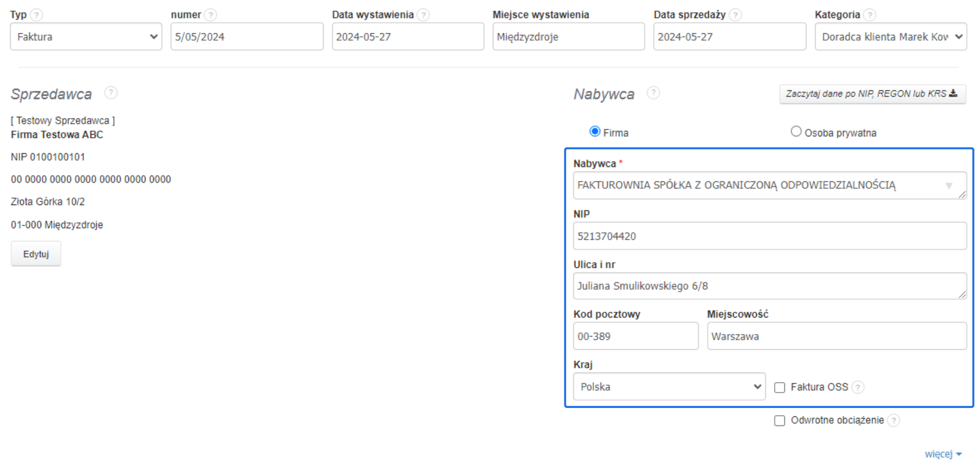The image size is (980, 465).
Task: Click help icon next to Typ label
Action: coord(36,15)
